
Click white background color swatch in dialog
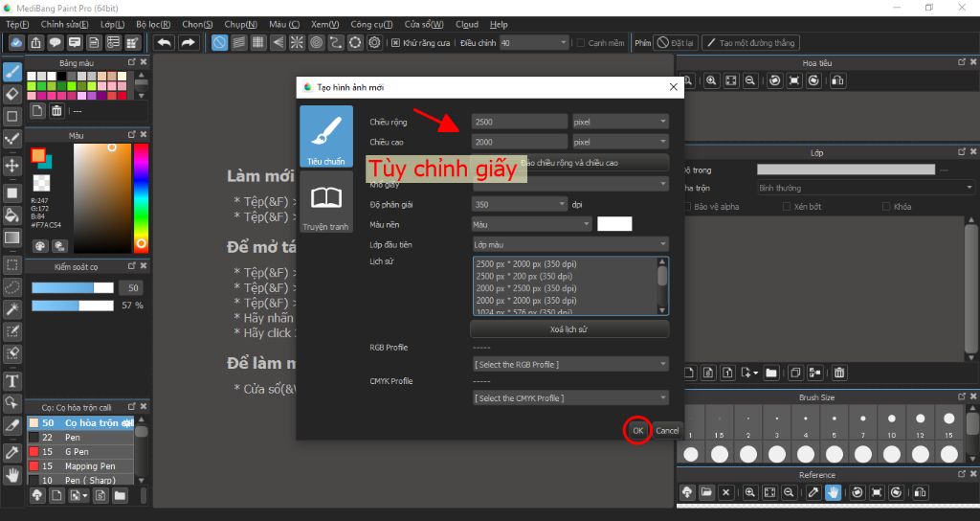[x=614, y=224]
